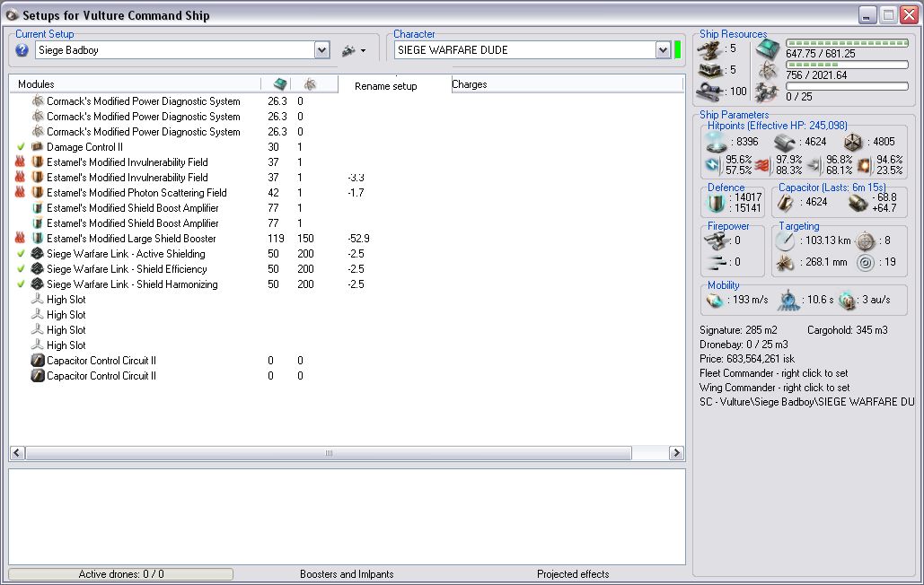Screen dimensions: 924x585
Task: Click first Capacitor Control Circuit II icon
Action: [38, 360]
